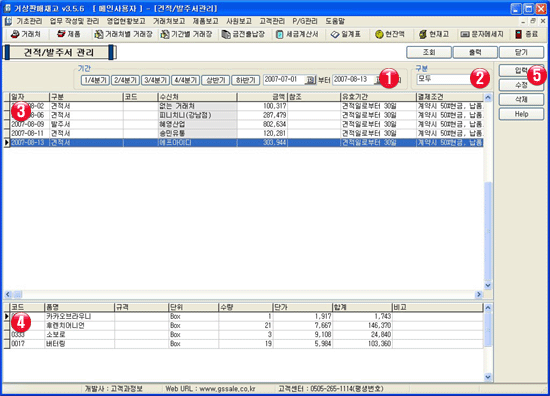
Task: Select the 4/4분기 period button
Action: 186,80
